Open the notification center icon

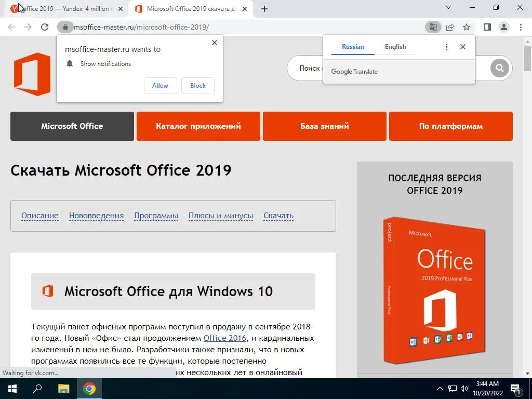516,389
